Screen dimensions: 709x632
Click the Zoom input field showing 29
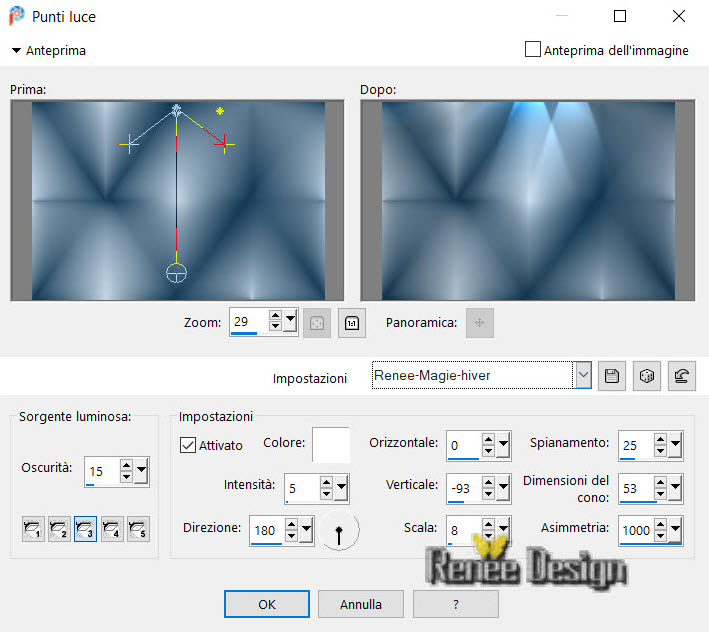249,321
